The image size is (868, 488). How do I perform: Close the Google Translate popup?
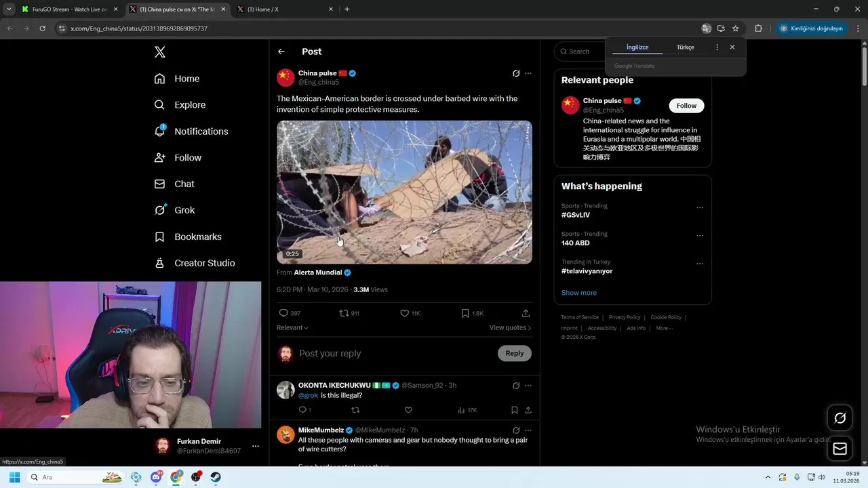coord(732,47)
